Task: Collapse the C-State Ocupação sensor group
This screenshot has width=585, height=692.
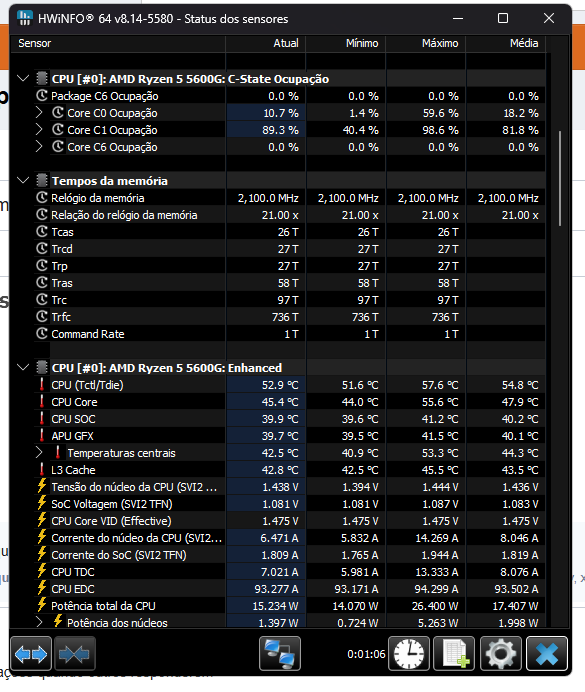Action: point(23,79)
